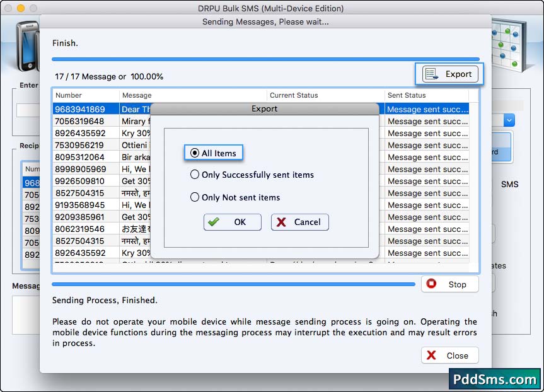Click the grid chart icon in main window

(508, 45)
